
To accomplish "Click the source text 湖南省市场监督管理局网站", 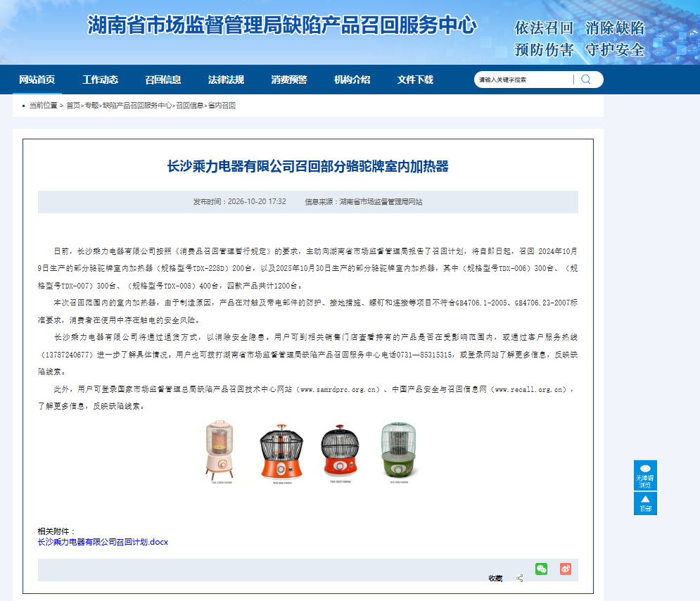I will [381, 202].
